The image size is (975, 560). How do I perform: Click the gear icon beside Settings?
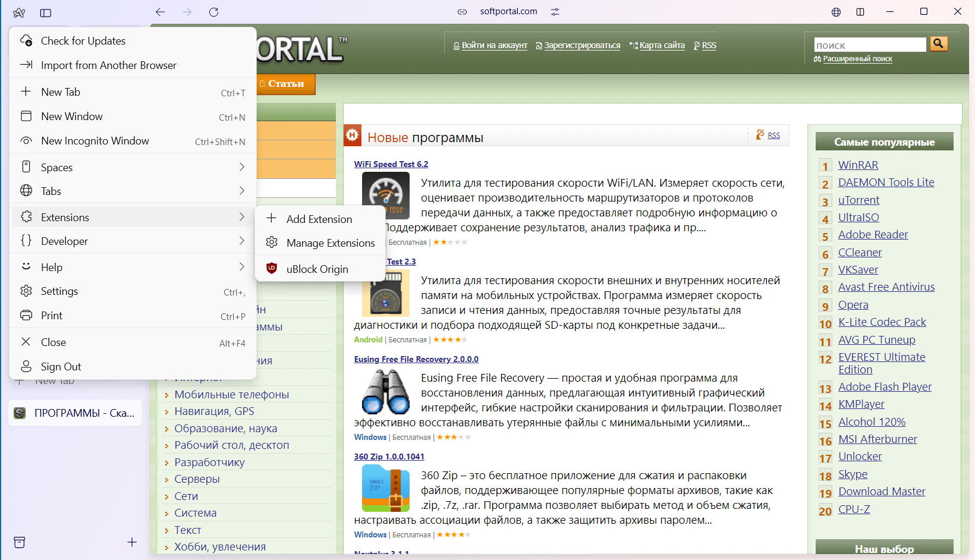[26, 291]
